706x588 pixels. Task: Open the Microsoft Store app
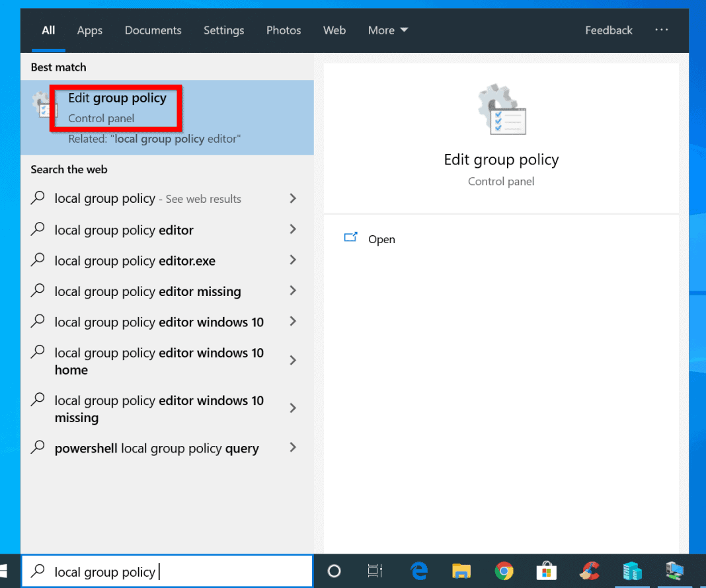[x=547, y=571]
